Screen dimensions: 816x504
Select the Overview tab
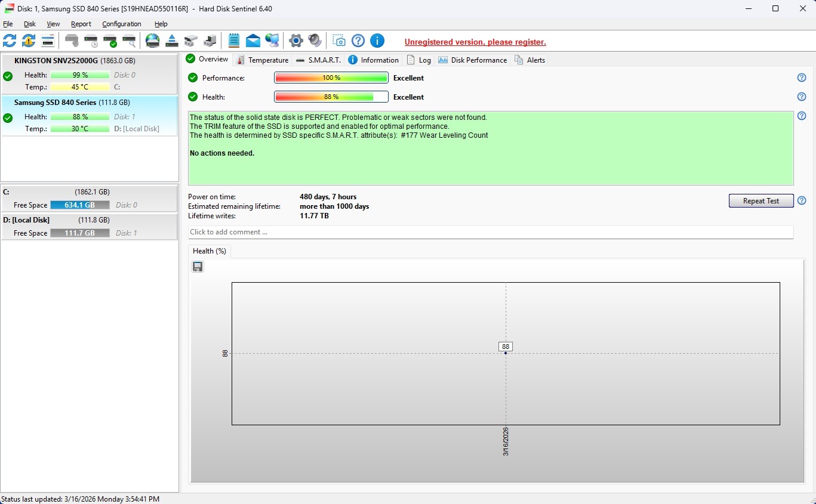[208, 59]
